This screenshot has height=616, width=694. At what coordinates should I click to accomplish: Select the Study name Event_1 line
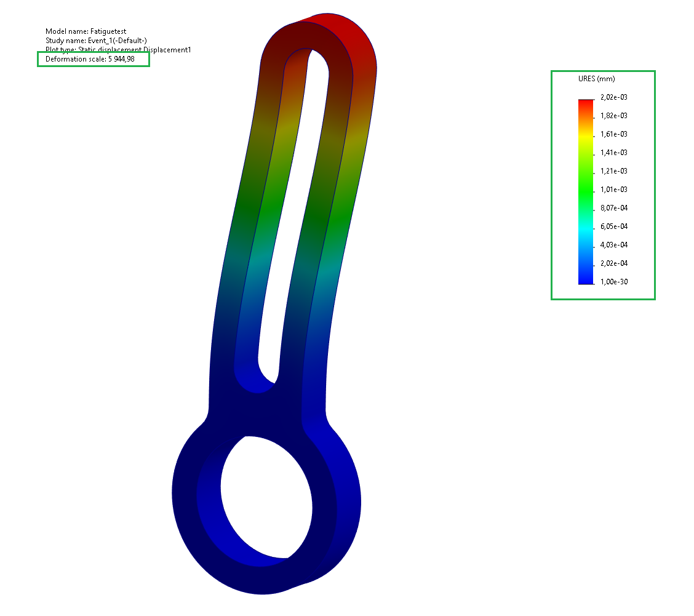(96, 41)
